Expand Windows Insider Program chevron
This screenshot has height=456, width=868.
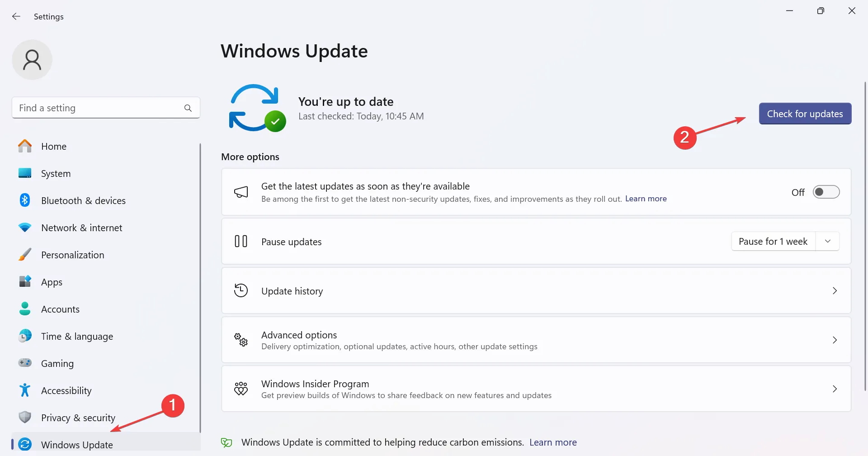(x=835, y=389)
